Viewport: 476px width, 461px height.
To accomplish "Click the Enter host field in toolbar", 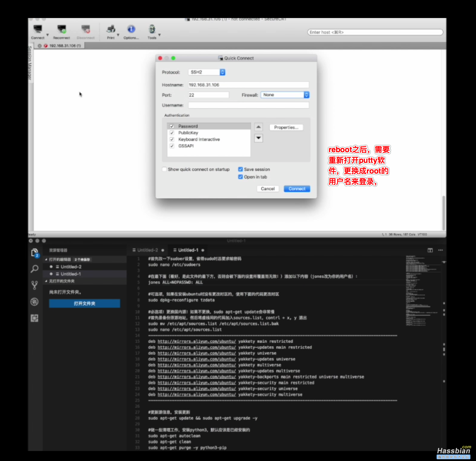I will (x=375, y=32).
